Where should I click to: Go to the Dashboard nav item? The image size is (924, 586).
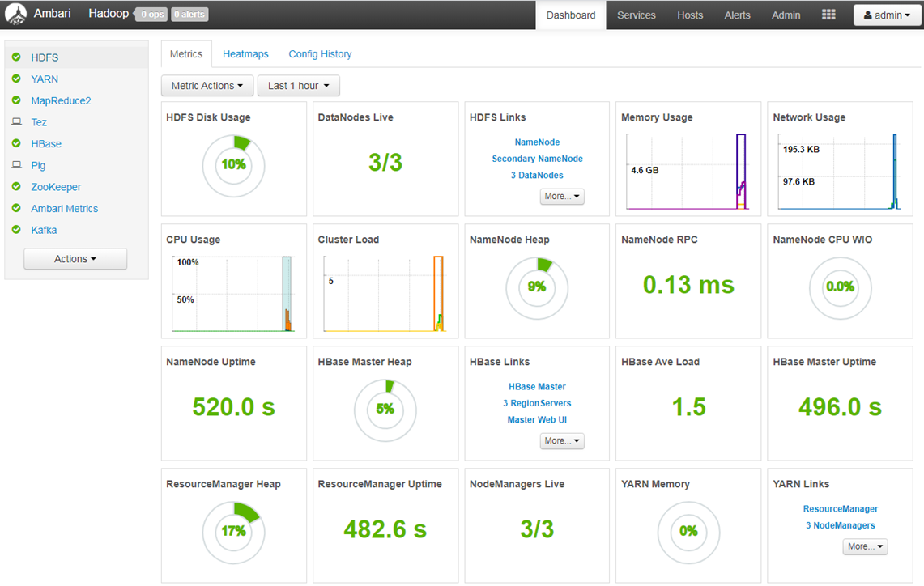click(571, 15)
